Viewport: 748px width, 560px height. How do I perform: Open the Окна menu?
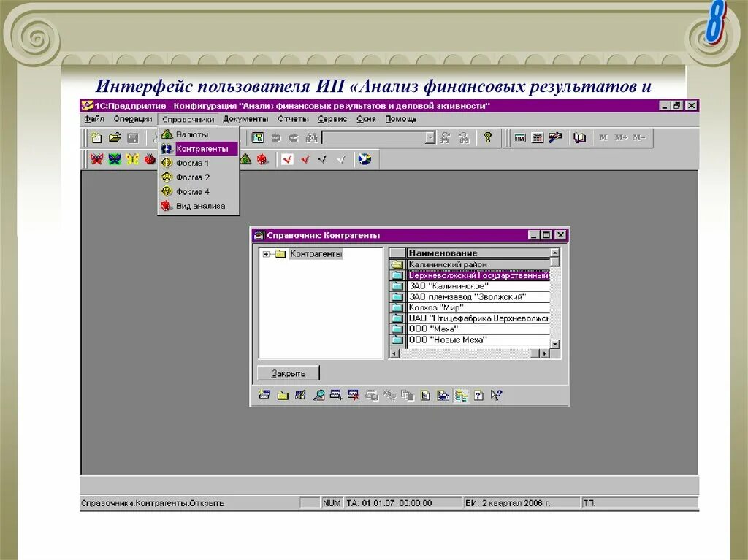click(366, 119)
